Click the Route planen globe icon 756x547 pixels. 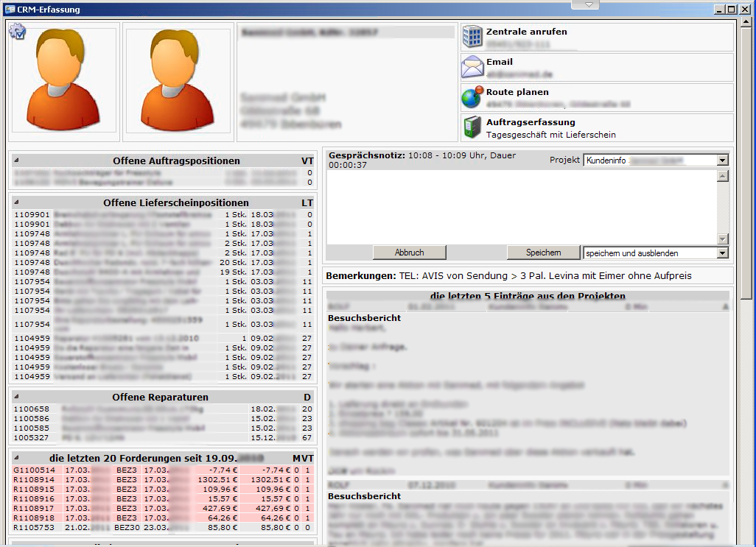tap(472, 97)
